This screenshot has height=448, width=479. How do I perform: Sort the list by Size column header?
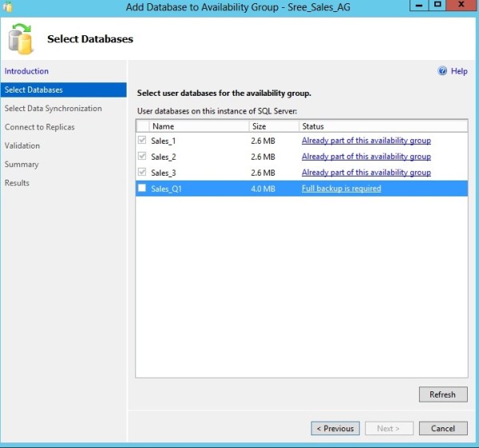[x=273, y=126]
